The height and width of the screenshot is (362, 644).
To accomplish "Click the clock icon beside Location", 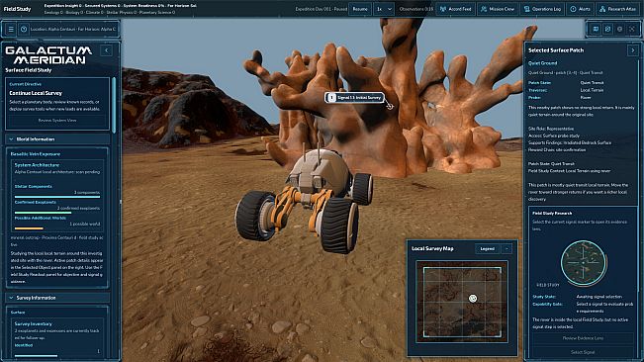I will (24, 29).
